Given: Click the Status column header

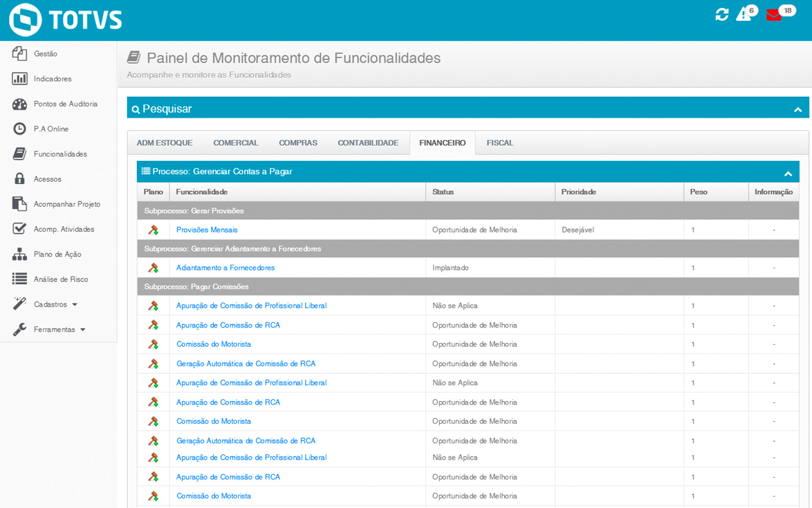Looking at the screenshot, I should [x=443, y=192].
